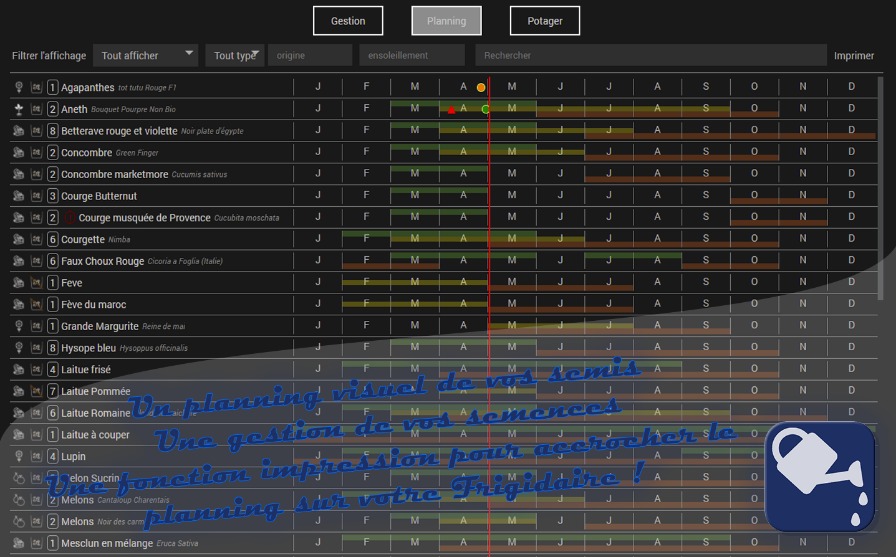Click the orange dot marker on Agapanthes row

[x=481, y=87]
